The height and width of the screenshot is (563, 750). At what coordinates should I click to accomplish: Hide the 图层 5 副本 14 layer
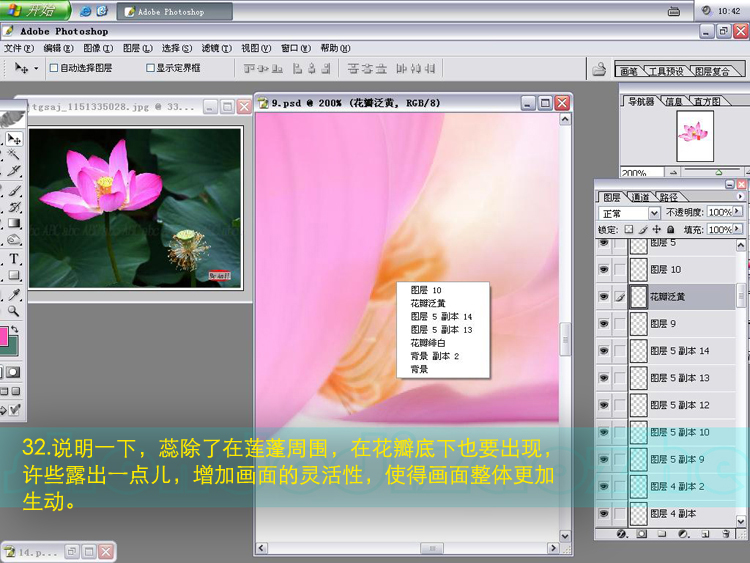pyautogui.click(x=604, y=351)
